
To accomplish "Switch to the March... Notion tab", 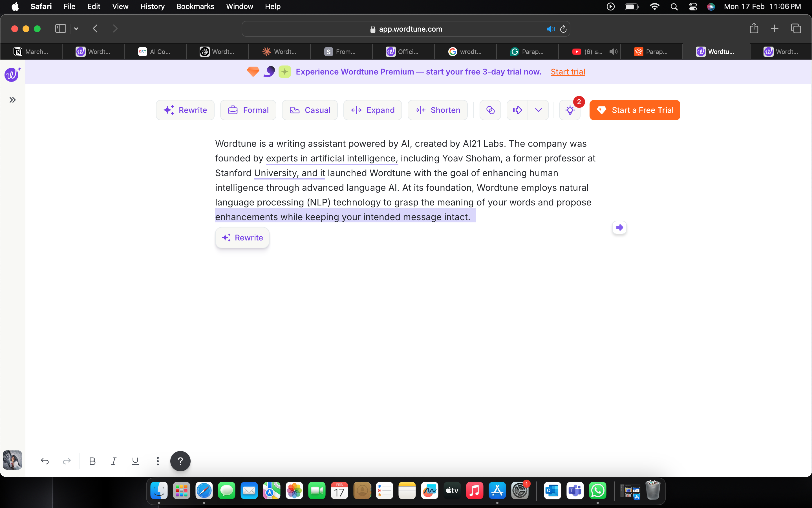I will click(31, 51).
